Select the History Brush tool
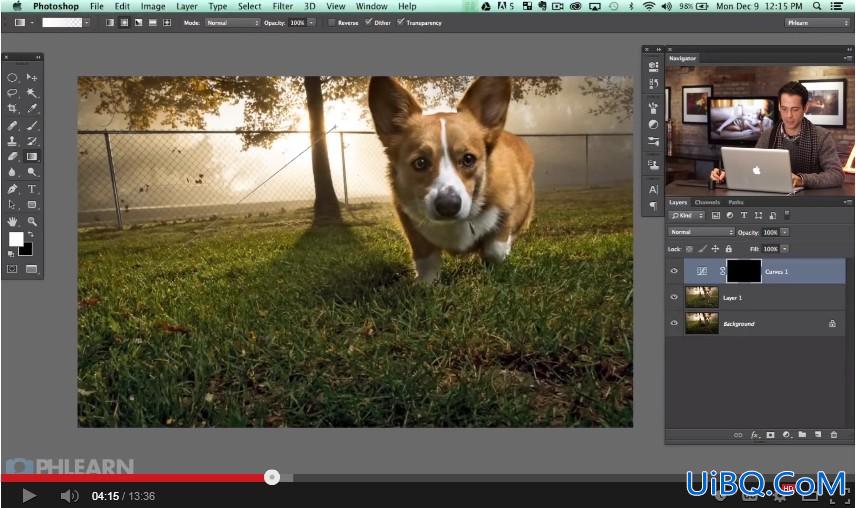 pos(32,141)
